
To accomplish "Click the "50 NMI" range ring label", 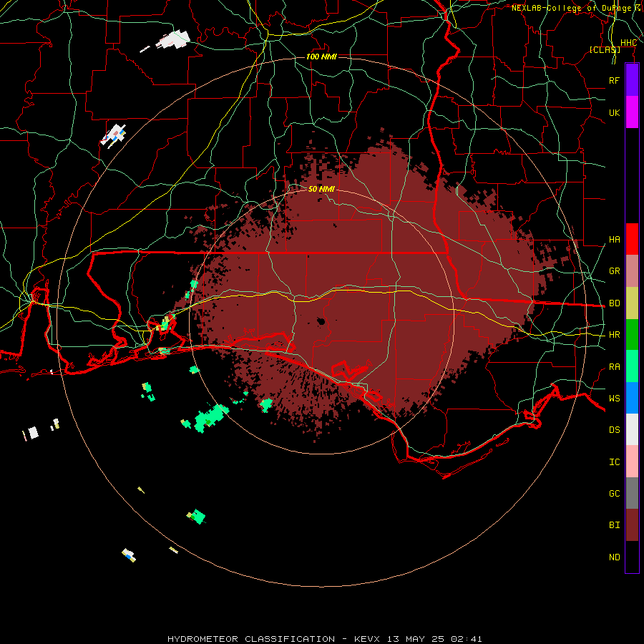I will [321, 189].
